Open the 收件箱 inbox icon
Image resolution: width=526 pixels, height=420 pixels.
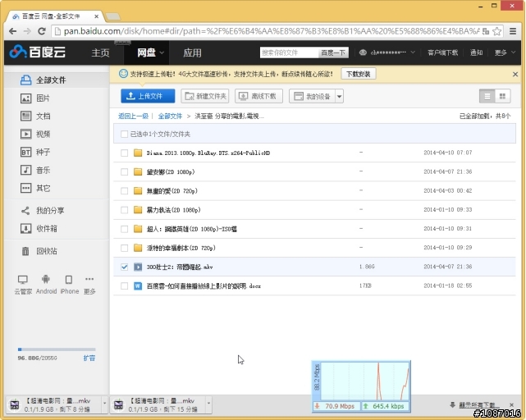(x=25, y=229)
